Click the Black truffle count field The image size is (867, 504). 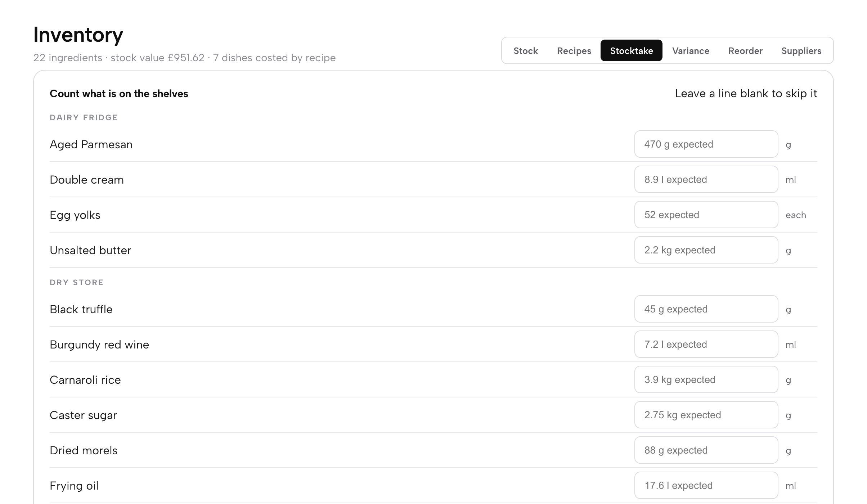pyautogui.click(x=706, y=309)
